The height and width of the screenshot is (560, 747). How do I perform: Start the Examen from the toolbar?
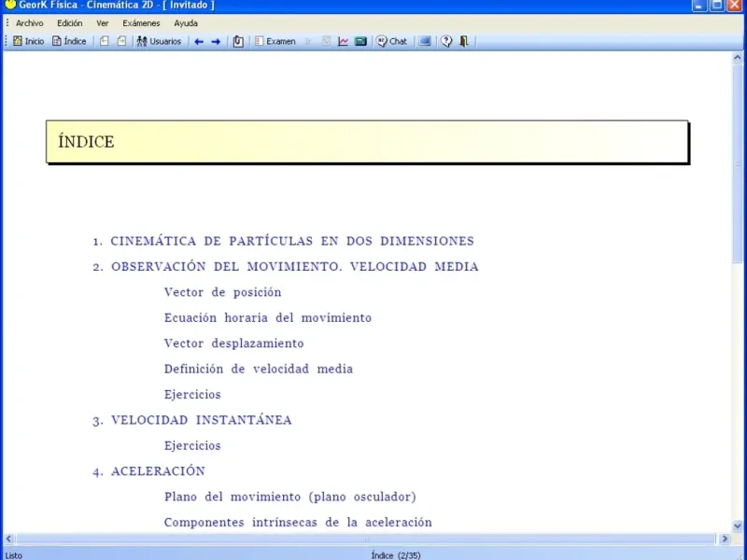pos(275,41)
